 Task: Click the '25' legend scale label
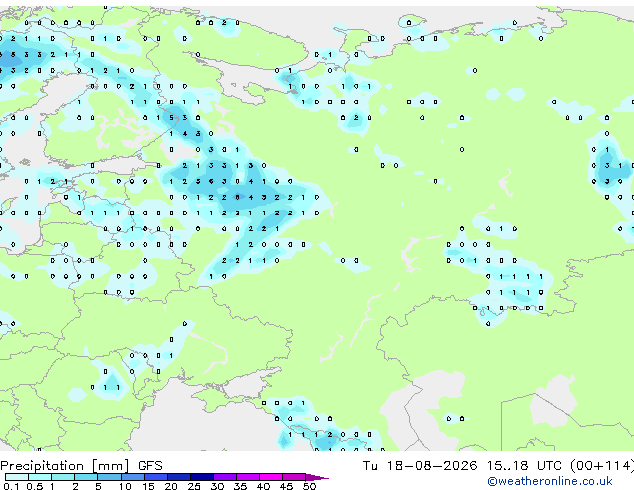coord(194,486)
